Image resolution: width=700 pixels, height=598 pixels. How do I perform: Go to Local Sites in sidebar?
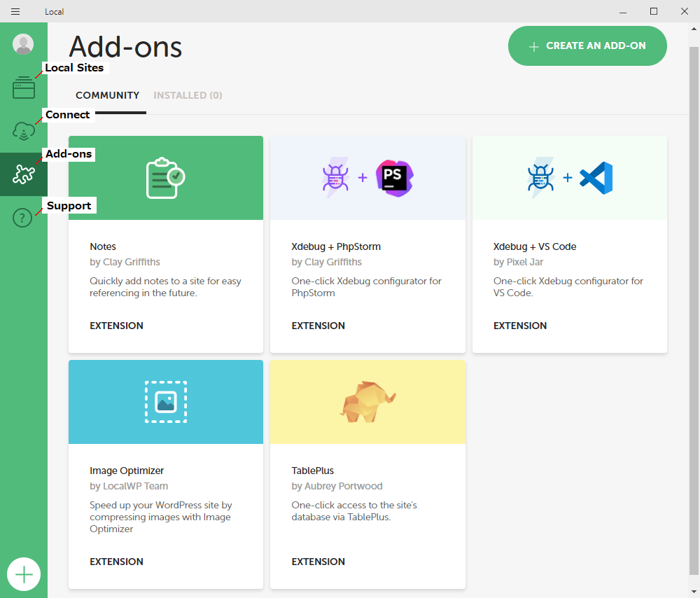click(x=24, y=87)
